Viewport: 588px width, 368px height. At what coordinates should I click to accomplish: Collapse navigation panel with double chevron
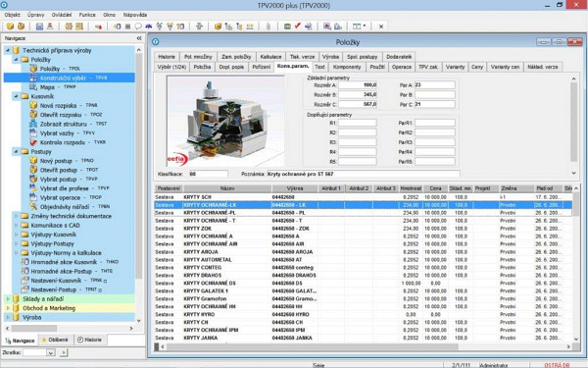pyautogui.click(x=139, y=38)
